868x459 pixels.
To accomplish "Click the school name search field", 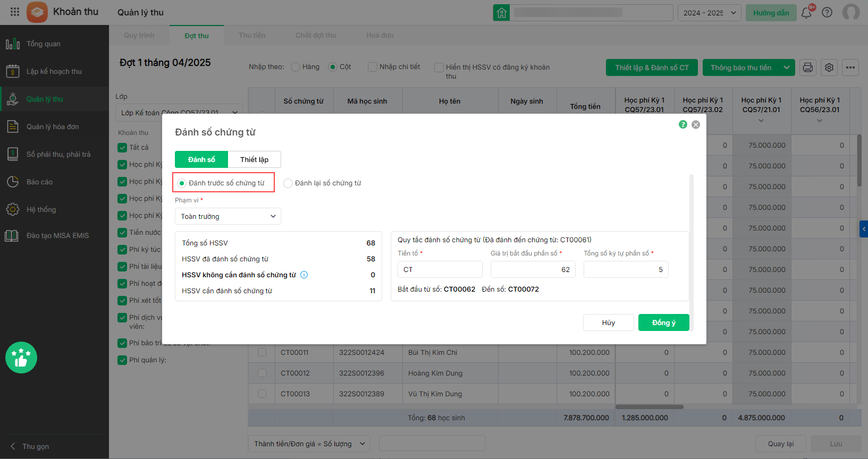I will click(x=592, y=13).
